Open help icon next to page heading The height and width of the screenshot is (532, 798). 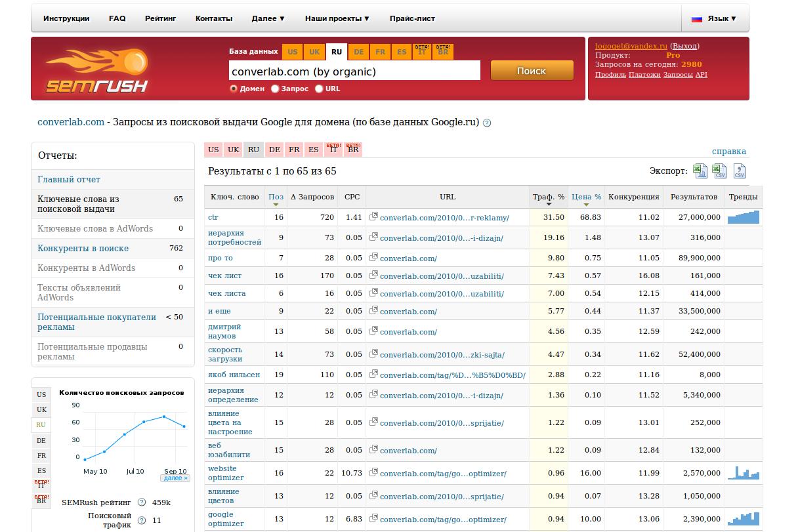(487, 123)
